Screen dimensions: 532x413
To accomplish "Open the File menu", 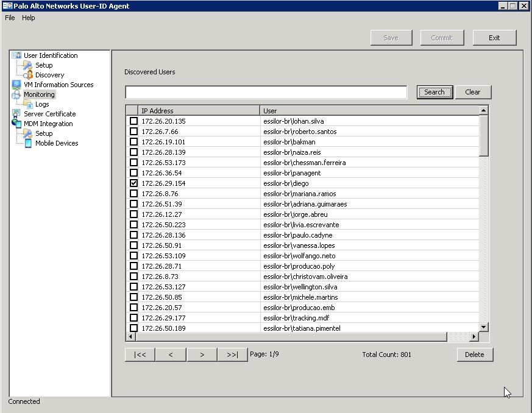I will (x=10, y=18).
